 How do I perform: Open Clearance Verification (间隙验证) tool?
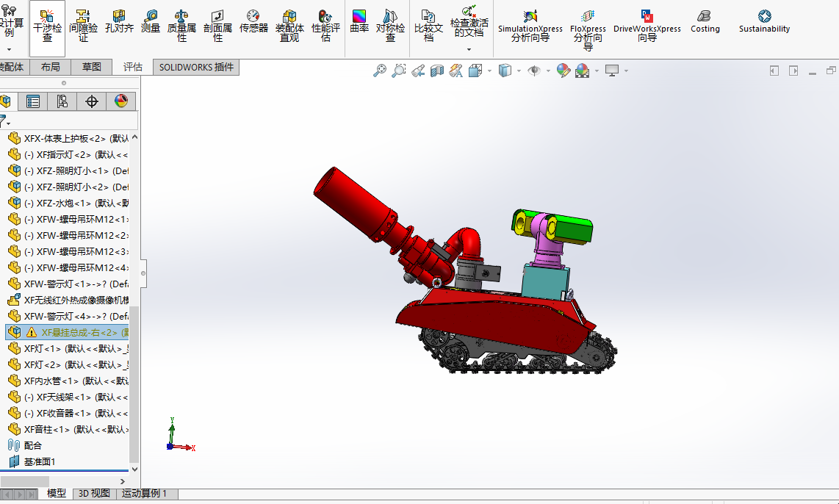[x=84, y=26]
